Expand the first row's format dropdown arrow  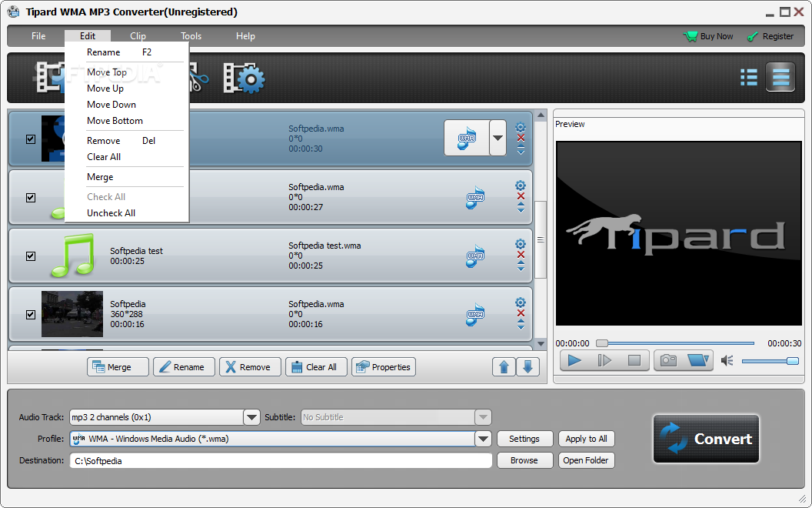pos(498,138)
